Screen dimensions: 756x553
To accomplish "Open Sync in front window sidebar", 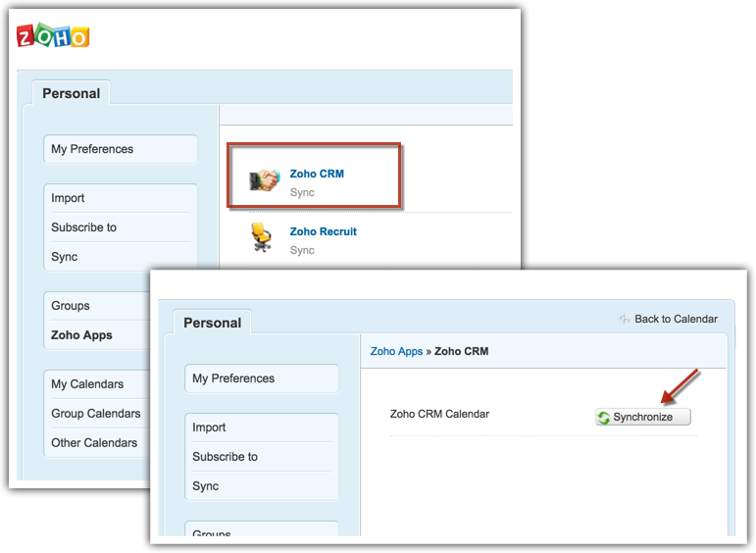I will pos(262,486).
